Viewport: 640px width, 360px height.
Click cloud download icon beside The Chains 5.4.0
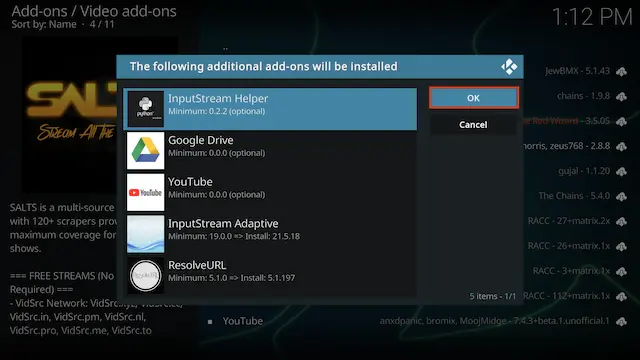(621, 197)
